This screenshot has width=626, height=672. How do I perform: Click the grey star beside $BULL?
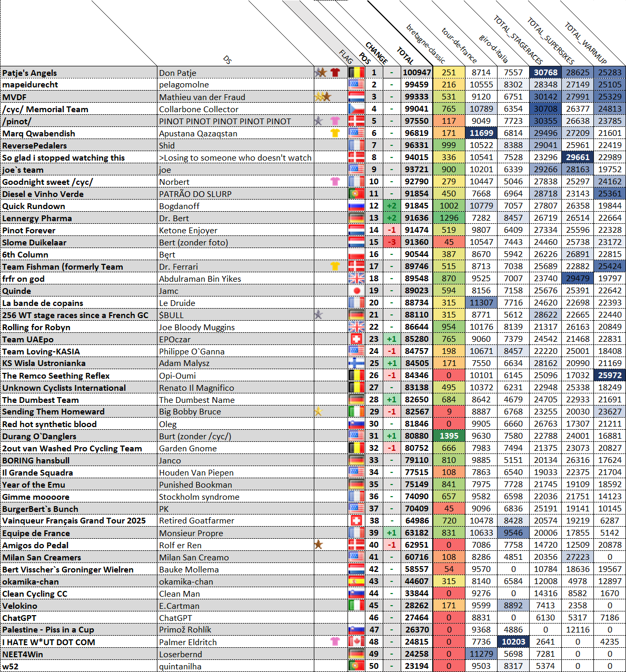tap(318, 314)
